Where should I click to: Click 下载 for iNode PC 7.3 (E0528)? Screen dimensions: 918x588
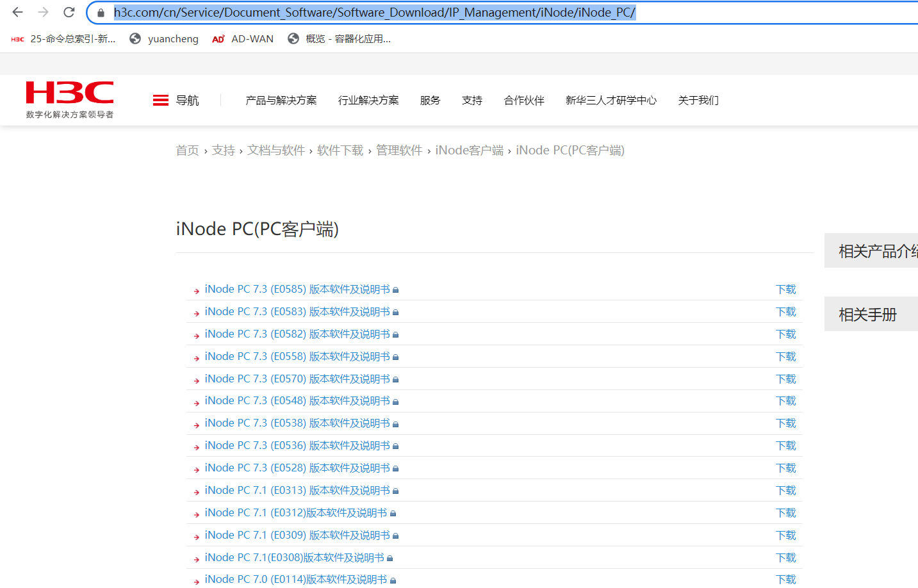tap(786, 468)
